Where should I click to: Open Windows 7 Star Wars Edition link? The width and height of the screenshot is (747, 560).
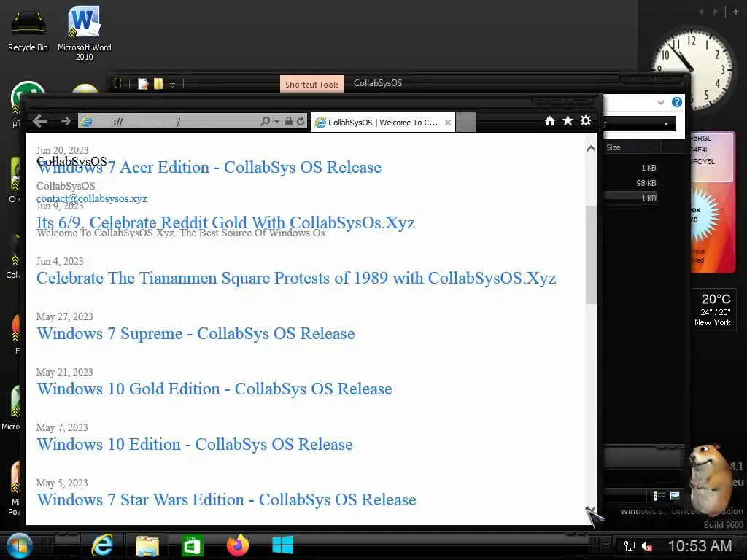coord(226,500)
